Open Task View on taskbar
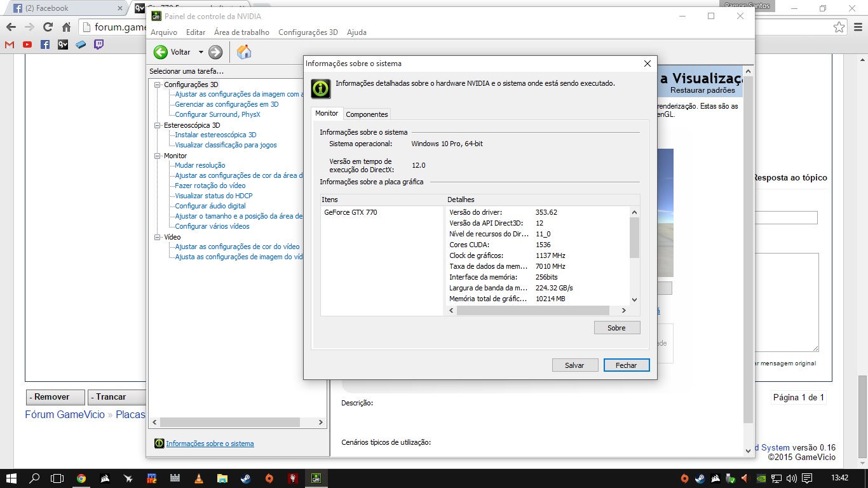 click(57, 478)
